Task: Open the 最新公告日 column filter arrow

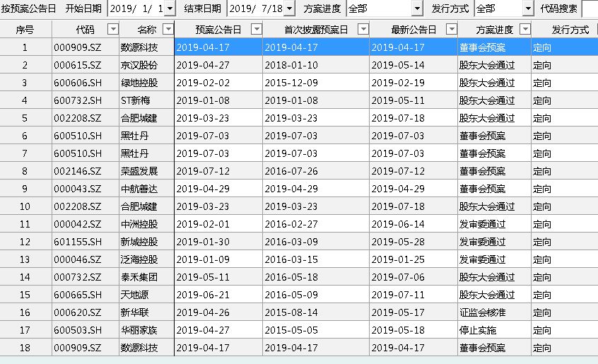Action: [x=452, y=30]
